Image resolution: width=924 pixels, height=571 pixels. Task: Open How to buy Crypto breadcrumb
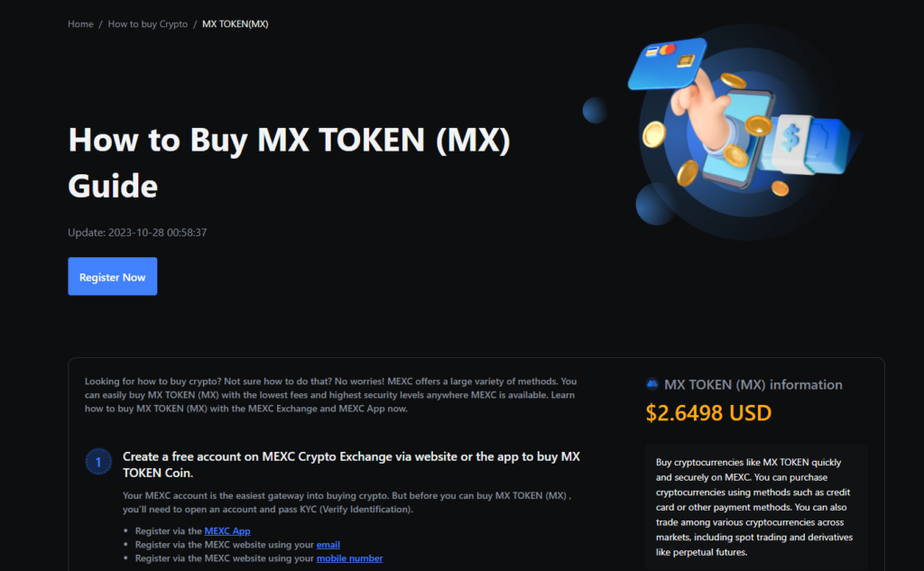pos(147,24)
